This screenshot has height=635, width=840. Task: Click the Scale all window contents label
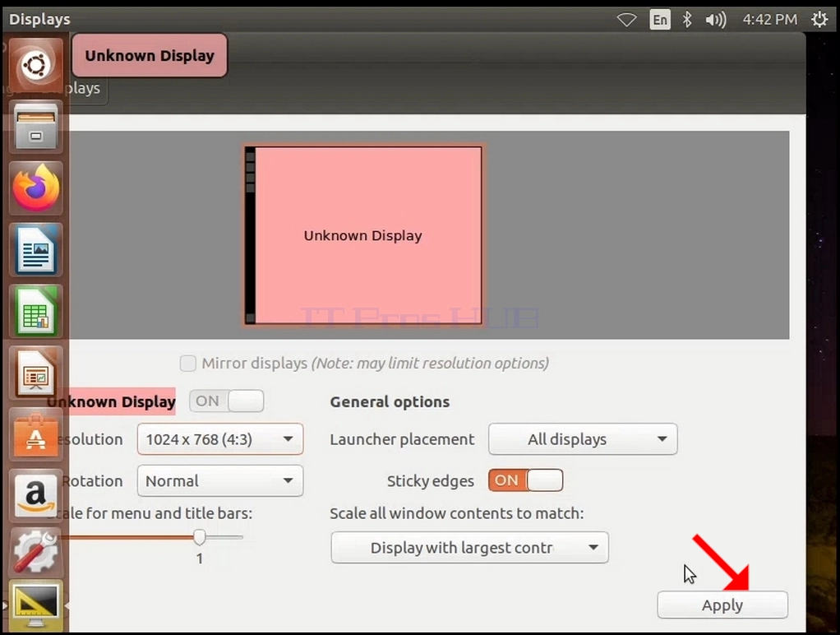point(457,513)
